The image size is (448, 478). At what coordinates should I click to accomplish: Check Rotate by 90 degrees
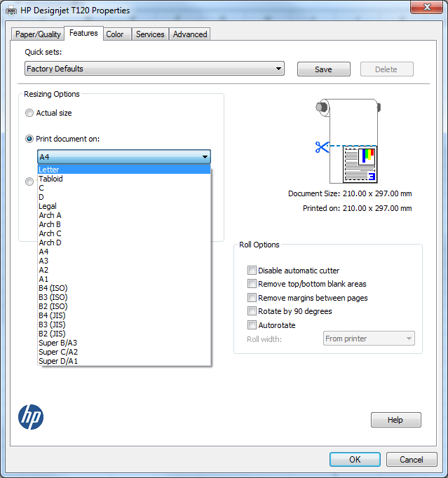coord(252,311)
